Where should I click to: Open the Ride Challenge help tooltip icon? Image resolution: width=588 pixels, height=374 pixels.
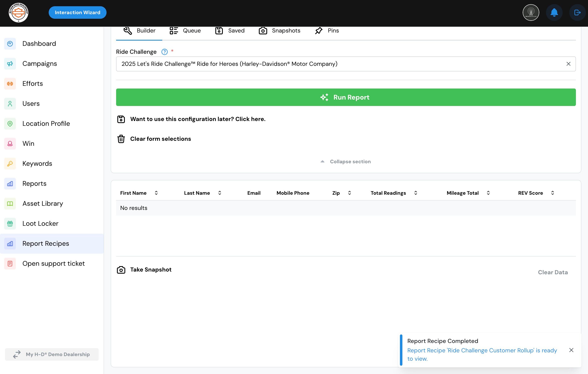(164, 52)
